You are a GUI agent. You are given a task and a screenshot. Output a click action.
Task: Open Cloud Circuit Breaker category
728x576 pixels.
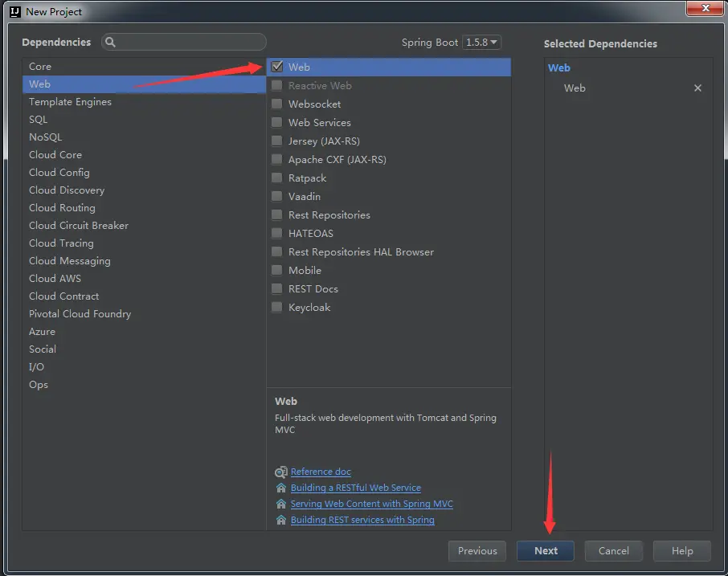(x=144, y=225)
